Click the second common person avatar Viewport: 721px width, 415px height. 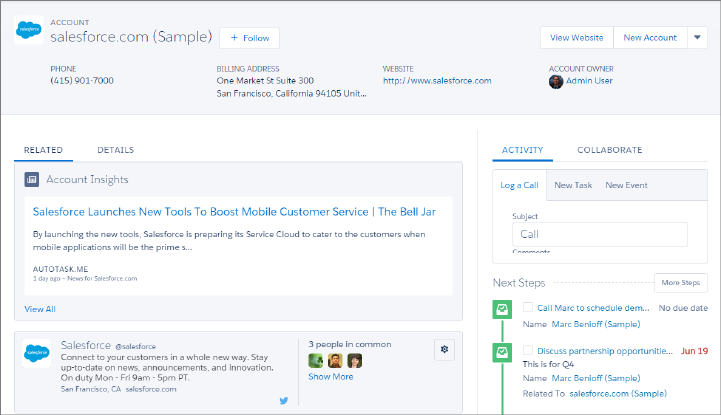[x=335, y=360]
